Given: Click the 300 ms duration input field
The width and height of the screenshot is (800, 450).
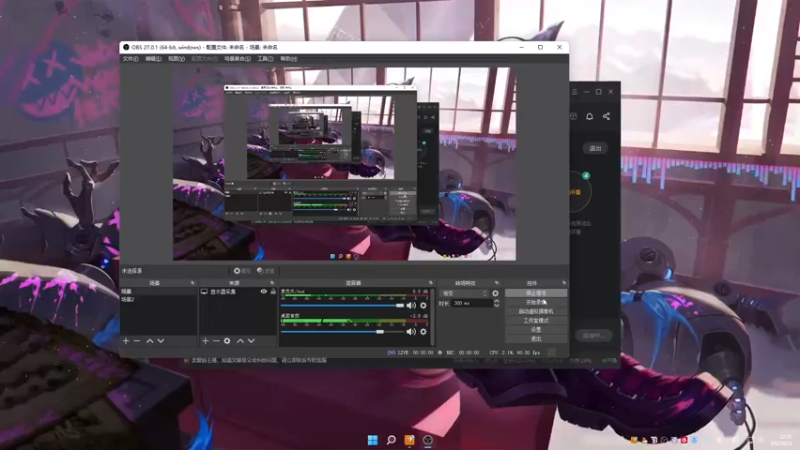Looking at the screenshot, I should pos(472,303).
